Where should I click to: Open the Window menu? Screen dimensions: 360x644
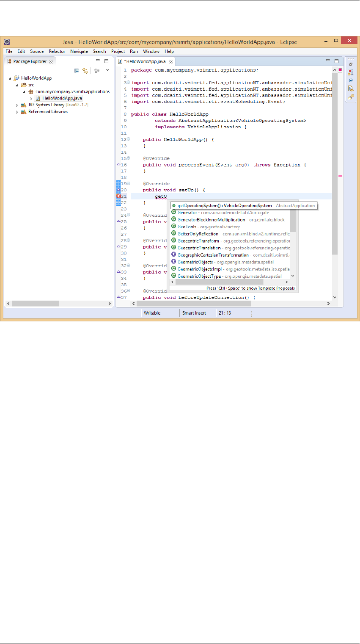151,51
